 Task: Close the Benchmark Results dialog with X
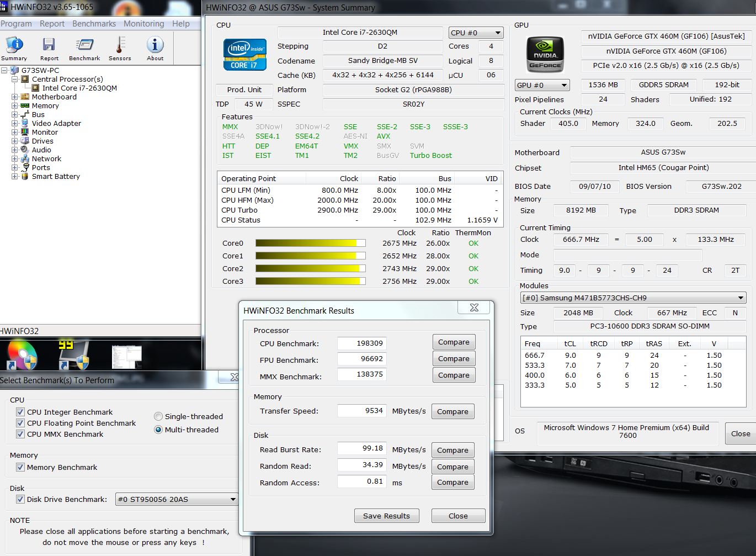[474, 308]
